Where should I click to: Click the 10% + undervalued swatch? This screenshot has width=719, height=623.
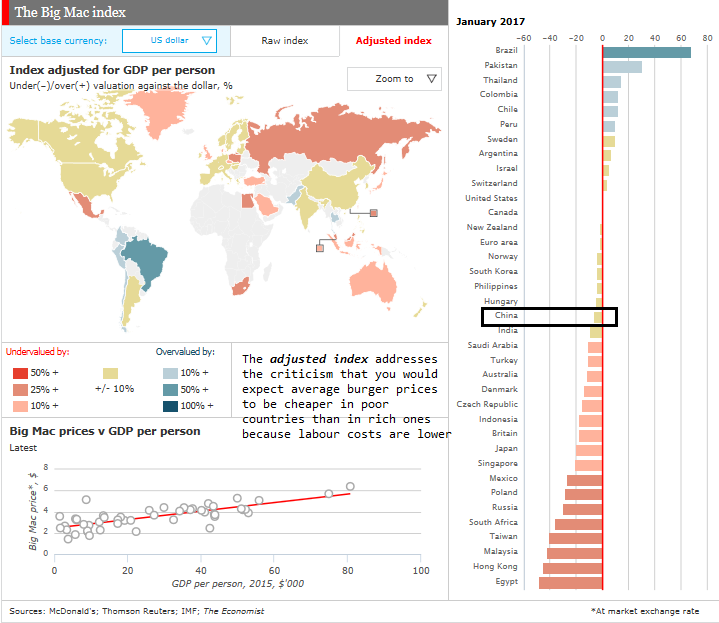pos(20,406)
